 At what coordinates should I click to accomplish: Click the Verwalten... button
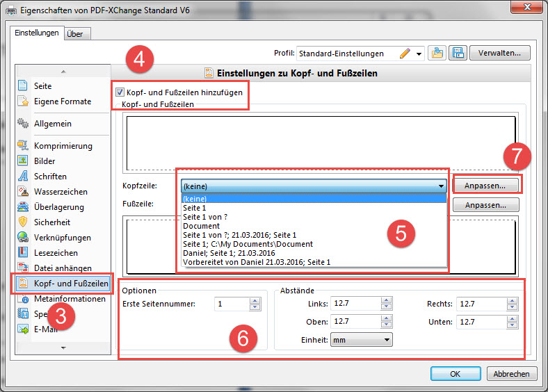click(500, 53)
